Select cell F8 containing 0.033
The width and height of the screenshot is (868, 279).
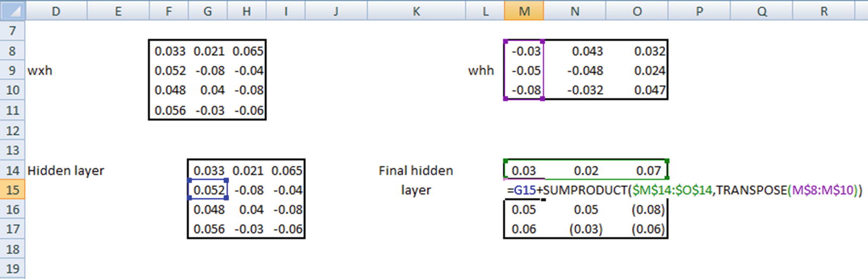[169, 51]
